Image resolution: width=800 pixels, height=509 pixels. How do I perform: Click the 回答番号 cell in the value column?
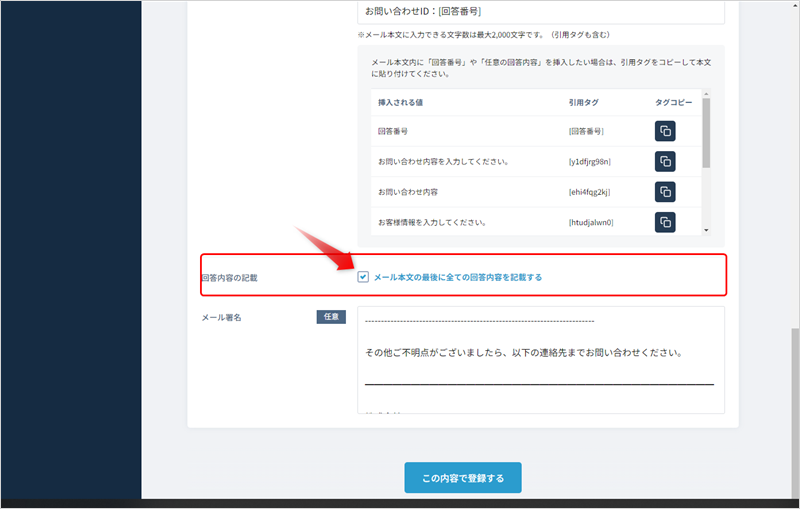tap(393, 132)
